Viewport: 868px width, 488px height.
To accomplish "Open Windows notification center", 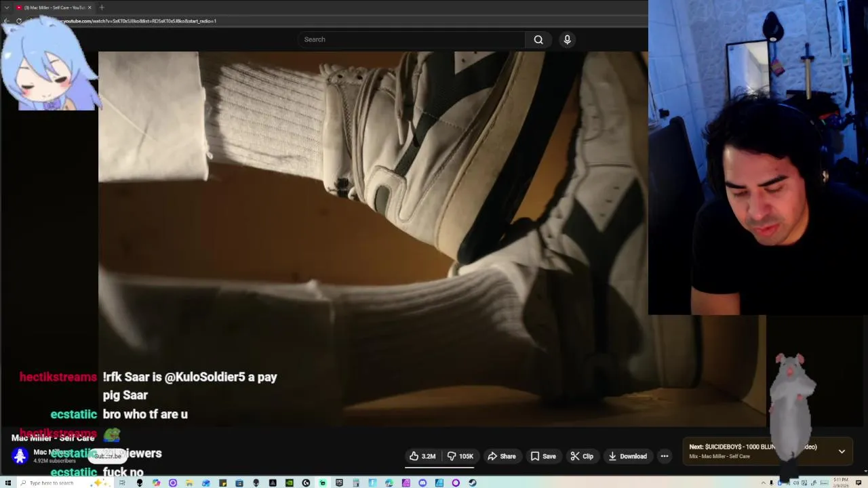I will (x=859, y=483).
